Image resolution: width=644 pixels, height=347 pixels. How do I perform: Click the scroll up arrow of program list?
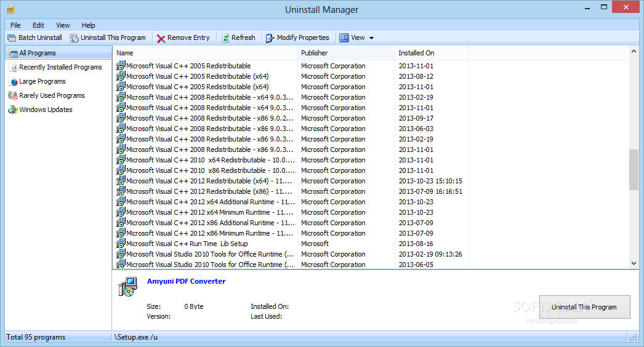point(634,52)
